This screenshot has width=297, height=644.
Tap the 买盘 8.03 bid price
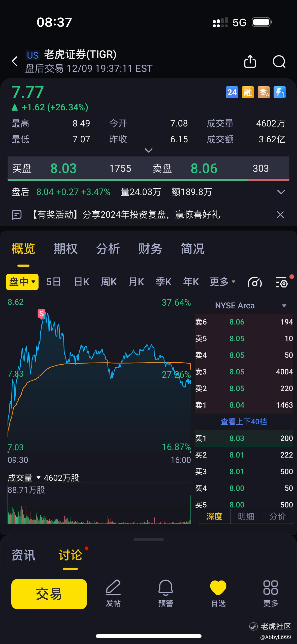click(63, 168)
